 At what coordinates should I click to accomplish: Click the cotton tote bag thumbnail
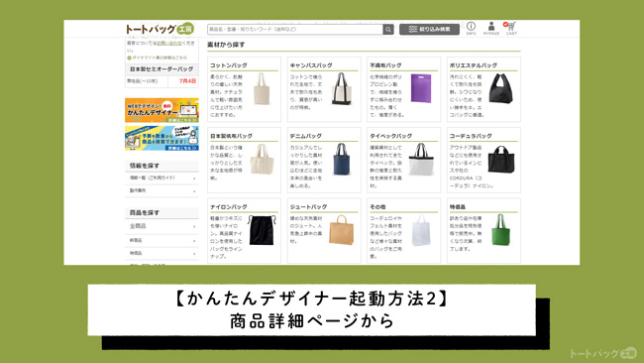point(262,89)
